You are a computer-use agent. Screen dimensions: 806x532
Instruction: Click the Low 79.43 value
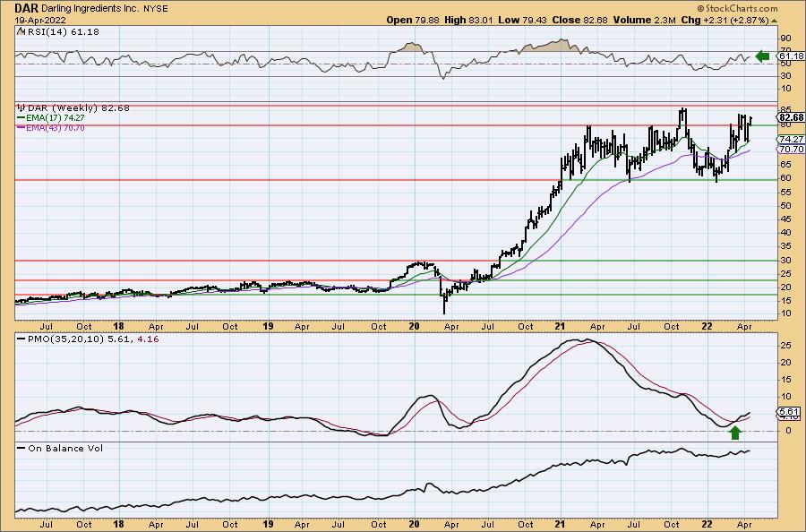point(523,20)
